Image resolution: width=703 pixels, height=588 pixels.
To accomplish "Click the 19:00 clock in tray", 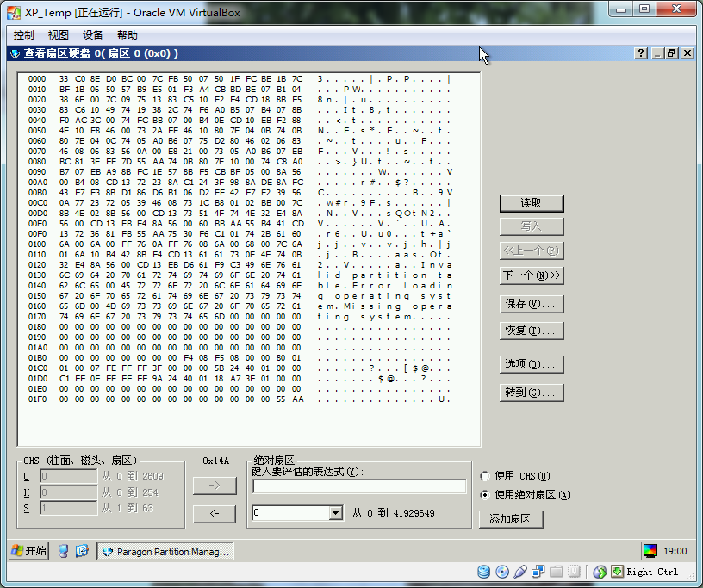I will [675, 551].
